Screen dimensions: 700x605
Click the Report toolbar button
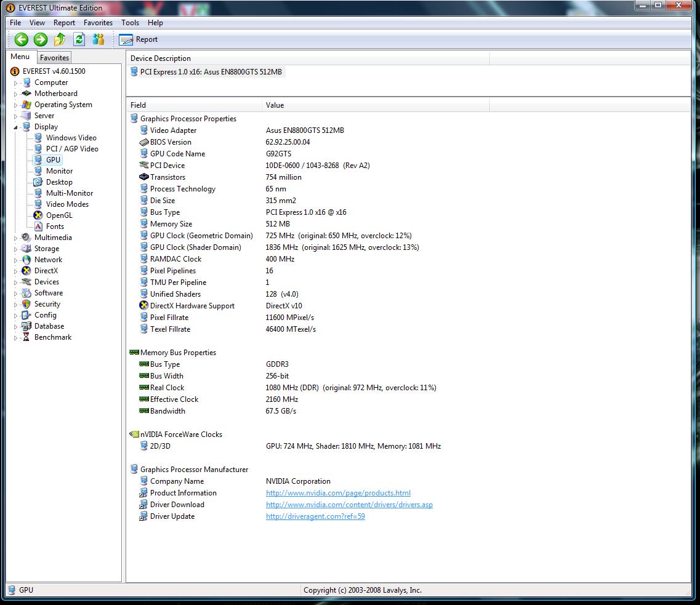[139, 40]
